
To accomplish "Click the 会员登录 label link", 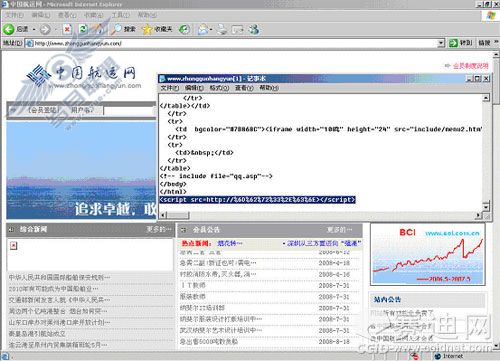I will pos(43,110).
